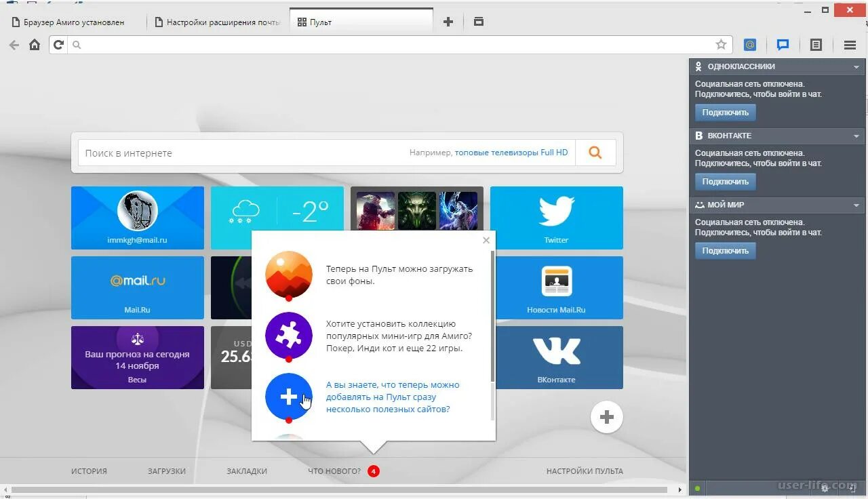Open the USD currency rate tile

point(231,357)
